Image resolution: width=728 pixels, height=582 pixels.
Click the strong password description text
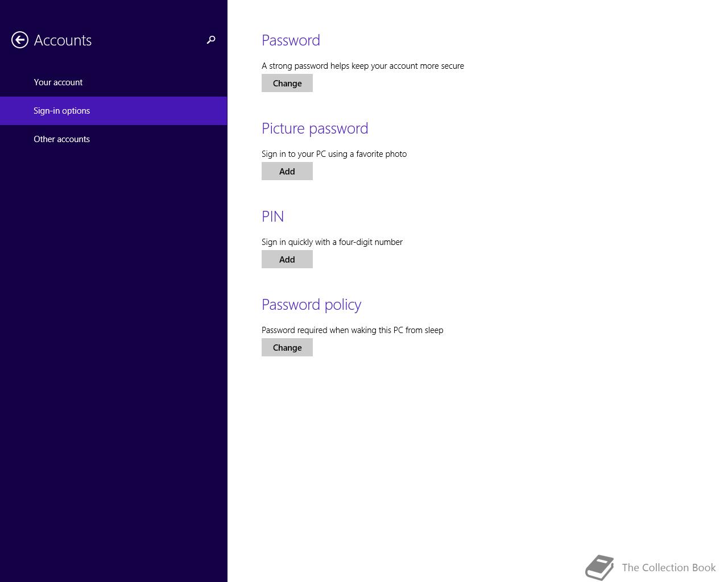point(362,65)
